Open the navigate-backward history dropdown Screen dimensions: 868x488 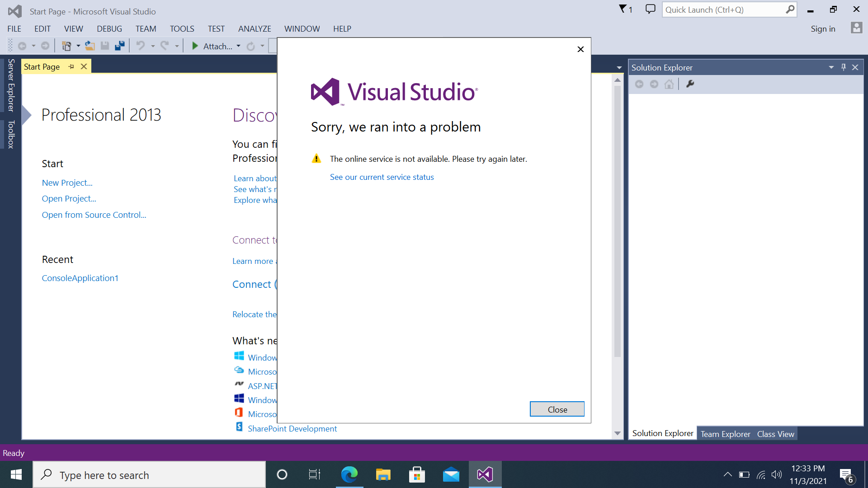[x=34, y=45]
